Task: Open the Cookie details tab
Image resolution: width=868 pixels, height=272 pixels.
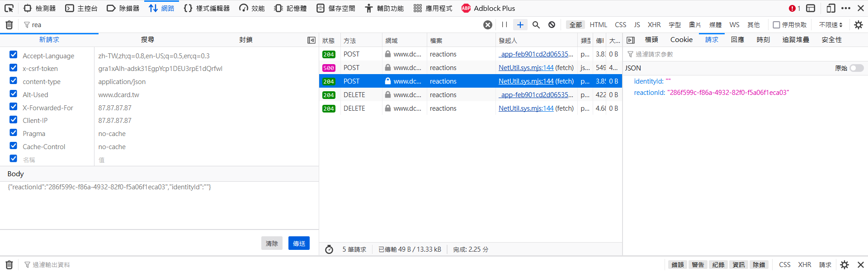Action: tap(681, 40)
